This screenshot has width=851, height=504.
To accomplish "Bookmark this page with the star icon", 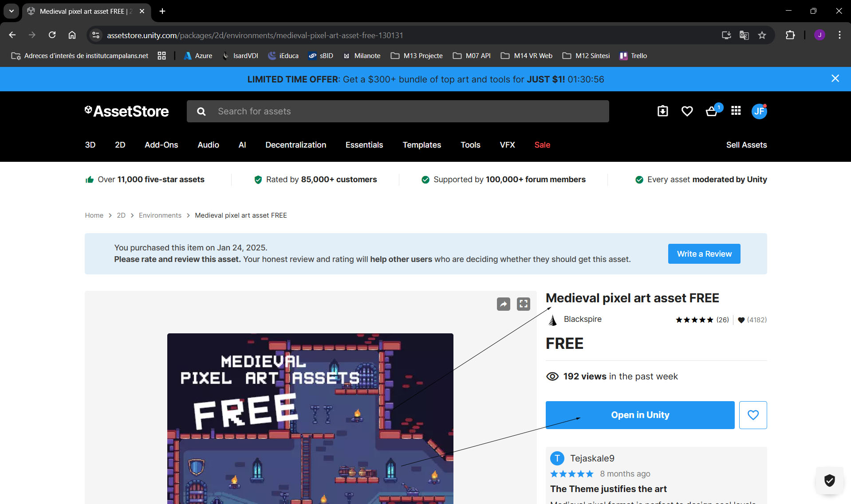I will [762, 35].
